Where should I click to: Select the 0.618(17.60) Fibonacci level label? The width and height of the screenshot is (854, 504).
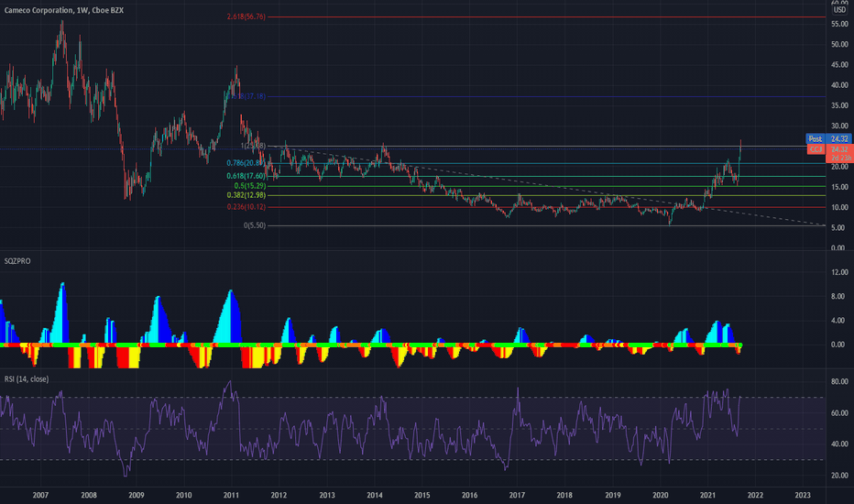pos(246,176)
